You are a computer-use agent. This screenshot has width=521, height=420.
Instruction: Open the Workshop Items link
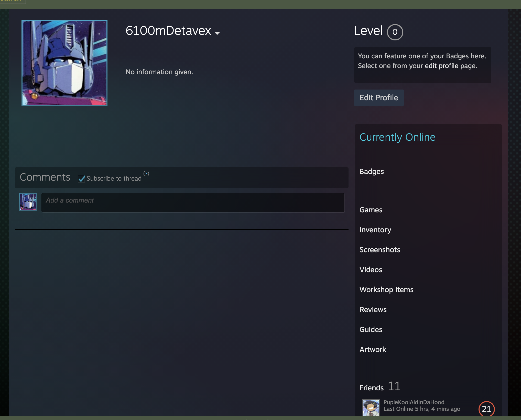pyautogui.click(x=386, y=290)
